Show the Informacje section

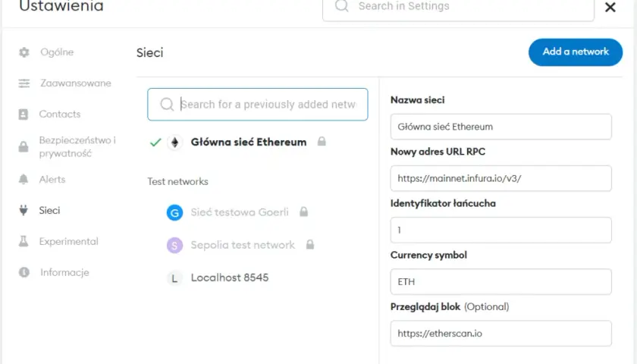coord(64,272)
